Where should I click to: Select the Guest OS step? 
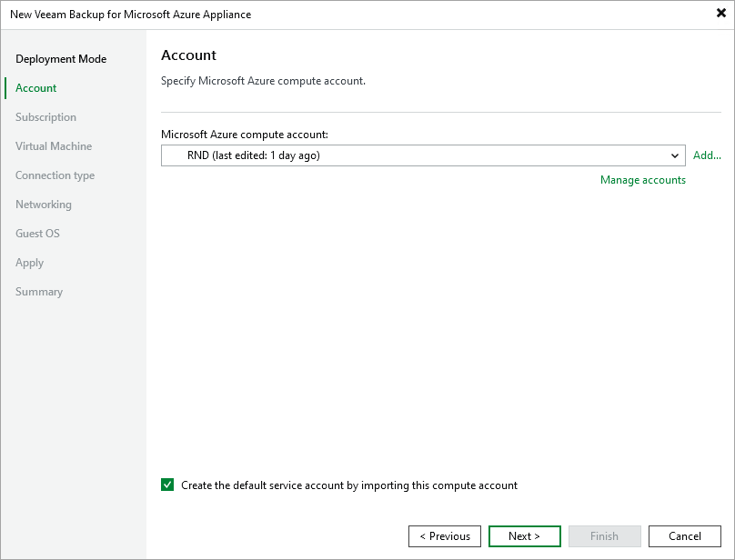coord(37,234)
